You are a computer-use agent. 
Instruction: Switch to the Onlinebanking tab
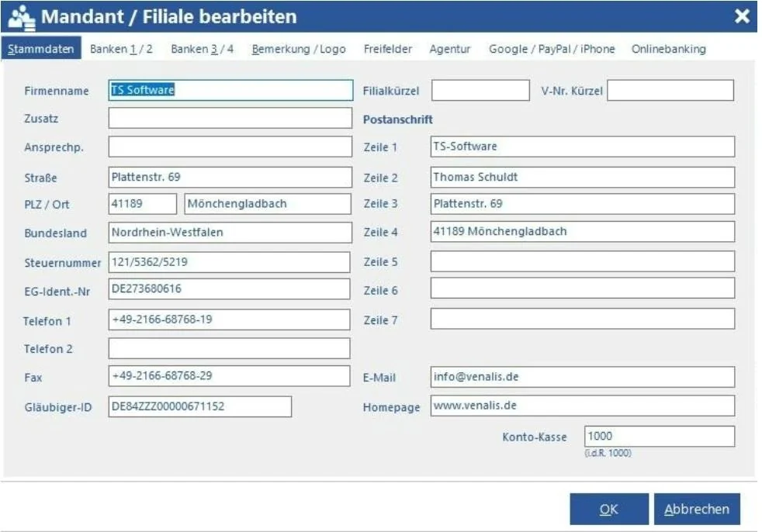coord(669,49)
